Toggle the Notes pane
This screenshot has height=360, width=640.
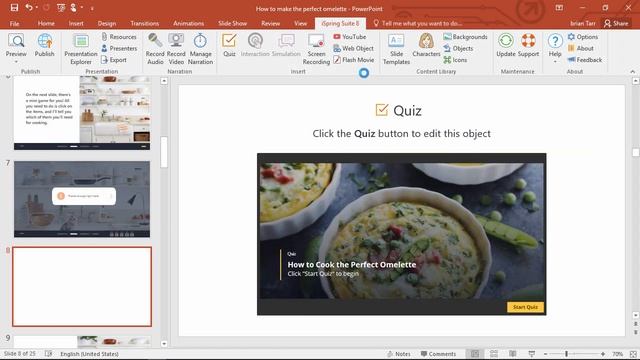click(399, 354)
